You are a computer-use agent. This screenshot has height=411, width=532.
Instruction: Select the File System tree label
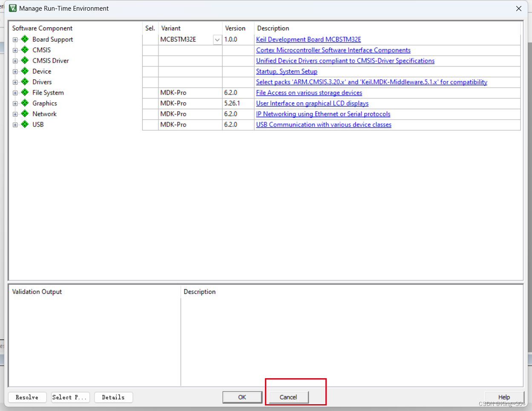click(48, 92)
